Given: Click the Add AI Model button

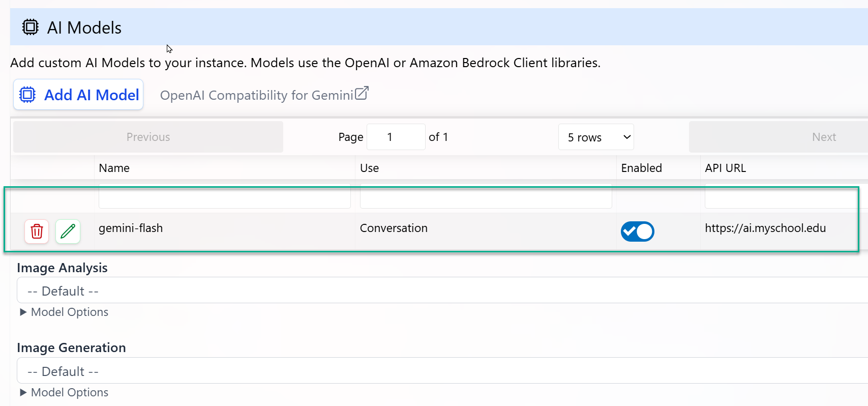Looking at the screenshot, I should click(79, 95).
